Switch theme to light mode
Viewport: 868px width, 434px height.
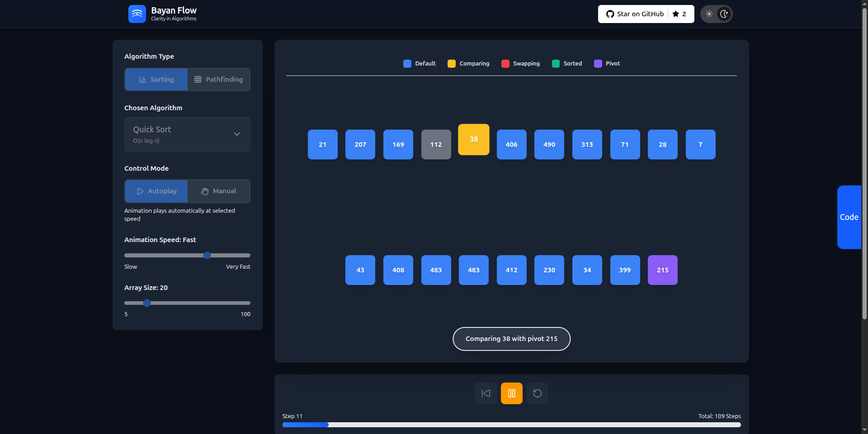coord(709,14)
